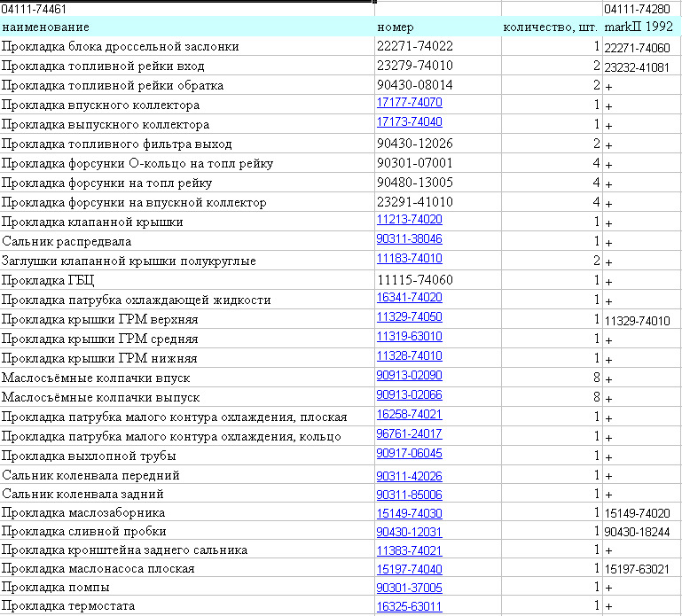Open part number link 17173-74040
Viewport: 682px width, 616px height.
(x=409, y=122)
